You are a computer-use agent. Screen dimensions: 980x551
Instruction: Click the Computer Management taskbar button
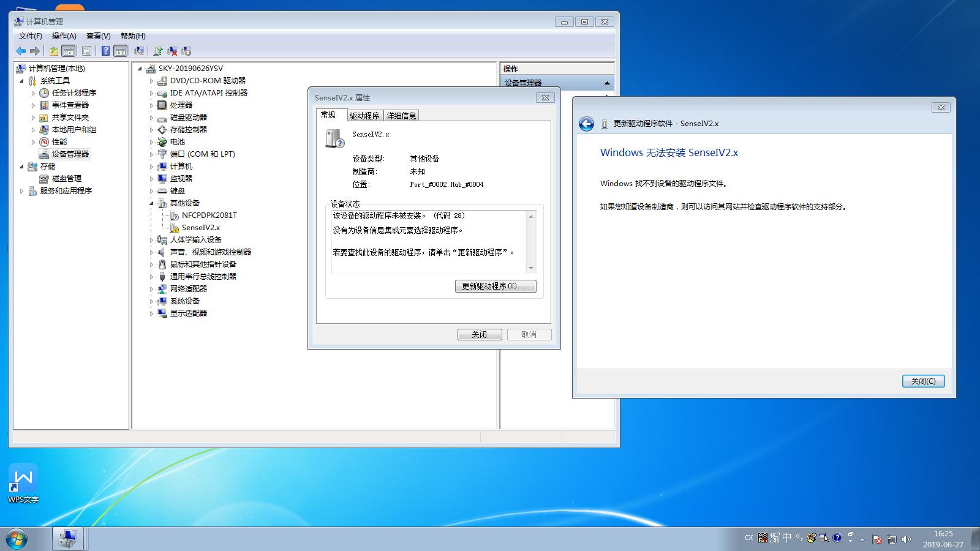click(67, 539)
